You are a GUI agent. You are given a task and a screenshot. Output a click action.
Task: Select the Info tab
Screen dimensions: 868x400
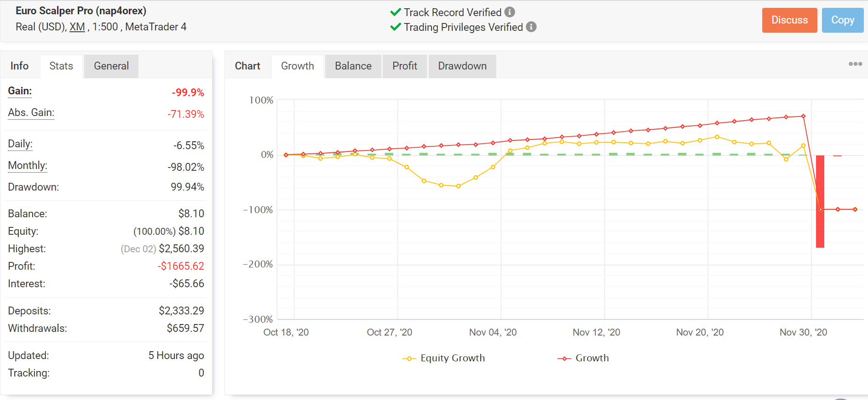tap(19, 66)
